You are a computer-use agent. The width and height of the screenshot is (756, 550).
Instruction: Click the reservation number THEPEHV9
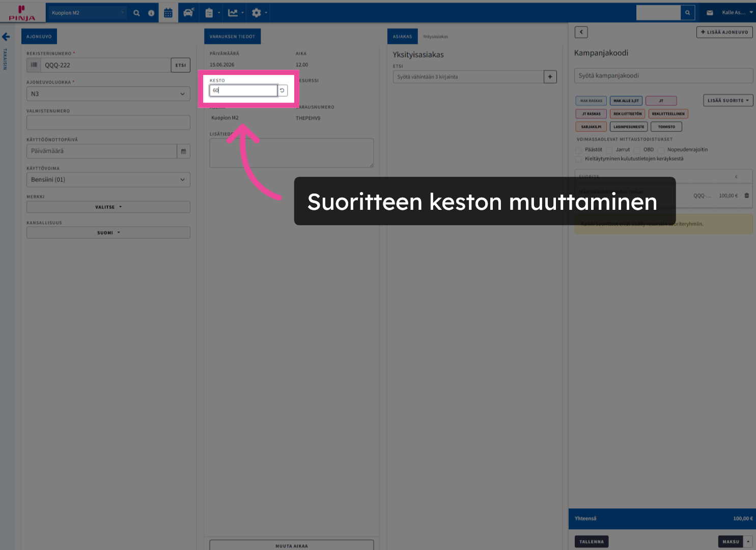[x=308, y=118]
